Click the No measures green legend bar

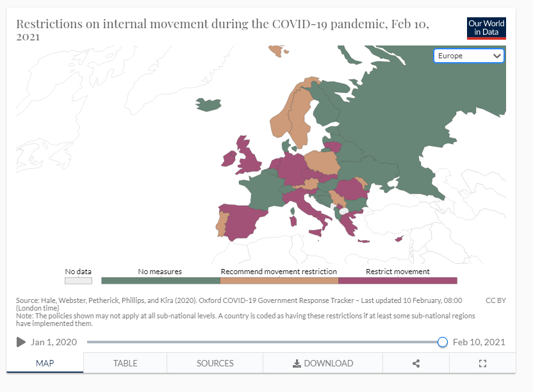tap(161, 281)
